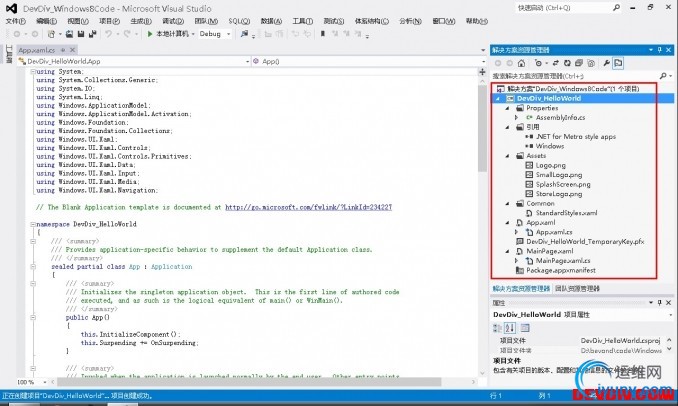Pin the Solution Explorer panel
Image resolution: width=678 pixels, height=406 pixels.
coord(659,50)
